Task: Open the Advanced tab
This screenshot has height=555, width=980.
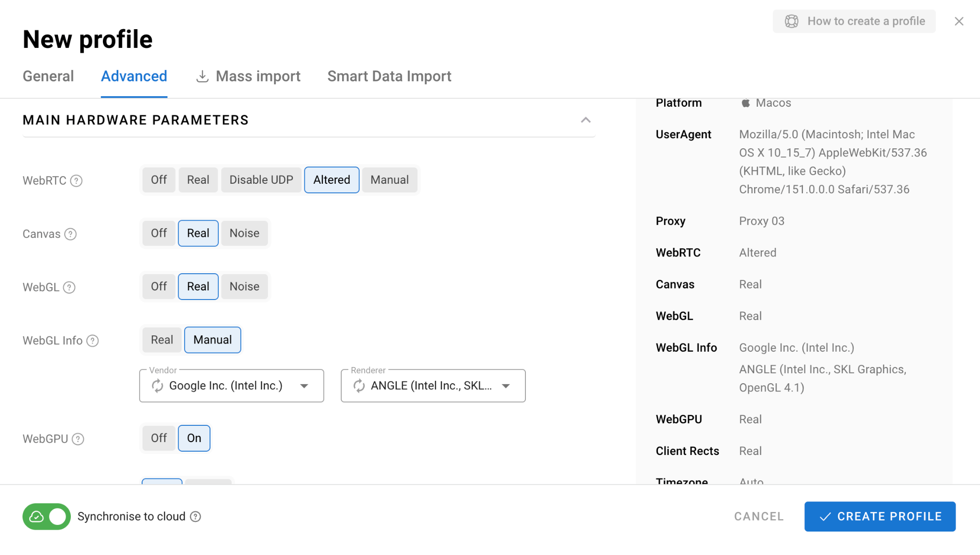Action: pos(134,77)
